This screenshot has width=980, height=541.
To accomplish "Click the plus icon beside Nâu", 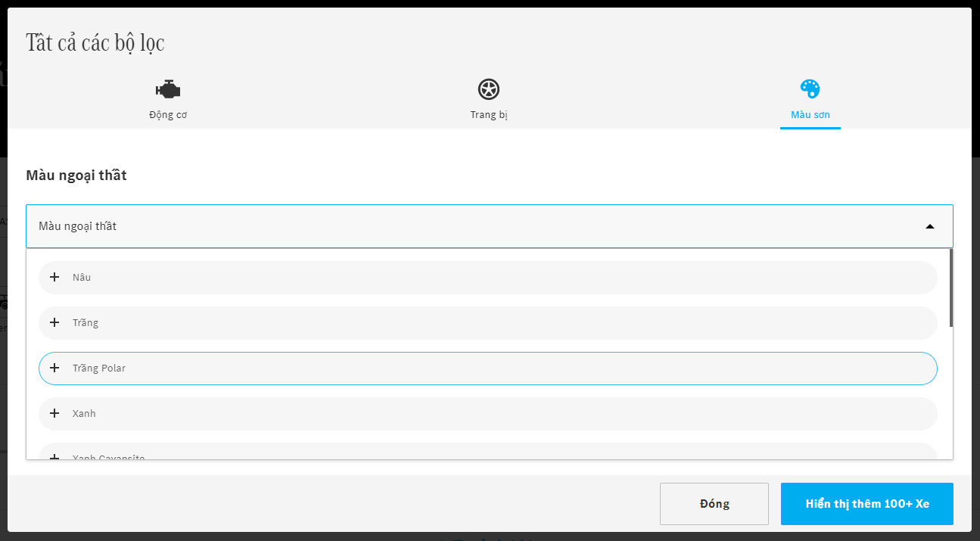I will pos(54,278).
